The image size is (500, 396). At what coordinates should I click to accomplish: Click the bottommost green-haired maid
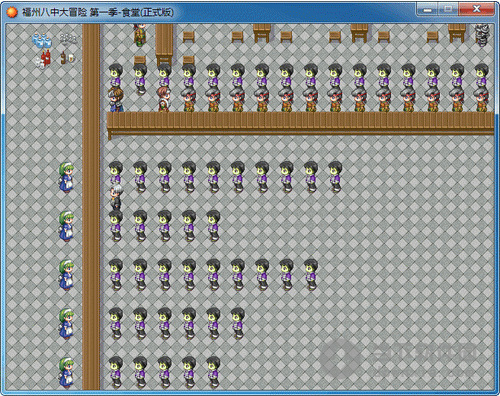pos(66,372)
